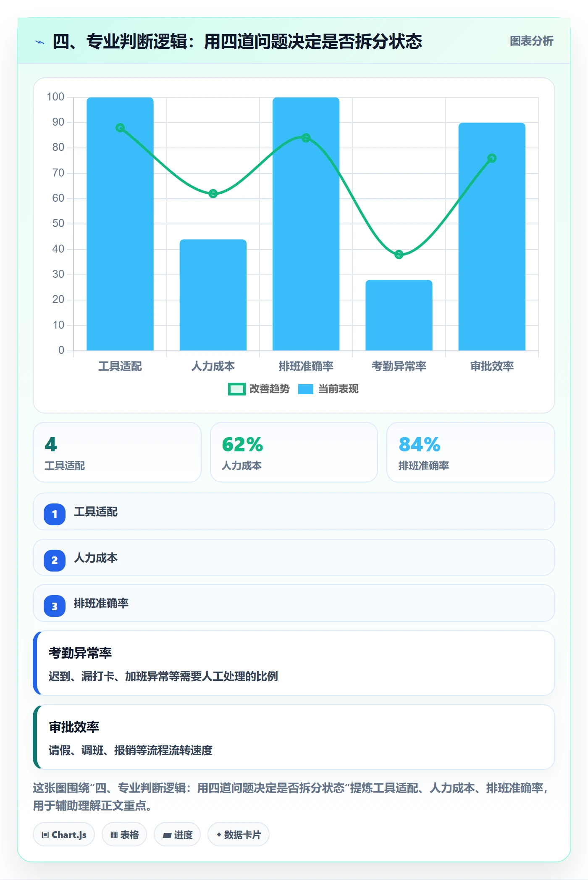Screen dimensions: 588x880
Task: Click the 考勤异常率 blue bar
Action: click(399, 315)
